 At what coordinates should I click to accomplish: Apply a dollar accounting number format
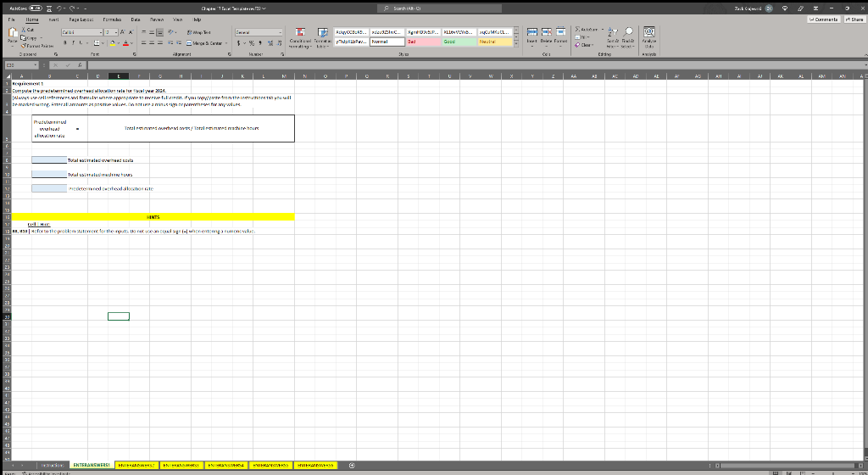238,43
